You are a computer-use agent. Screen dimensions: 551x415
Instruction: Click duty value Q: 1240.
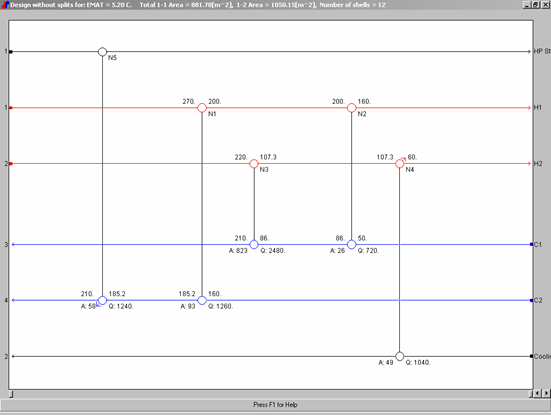(x=121, y=306)
